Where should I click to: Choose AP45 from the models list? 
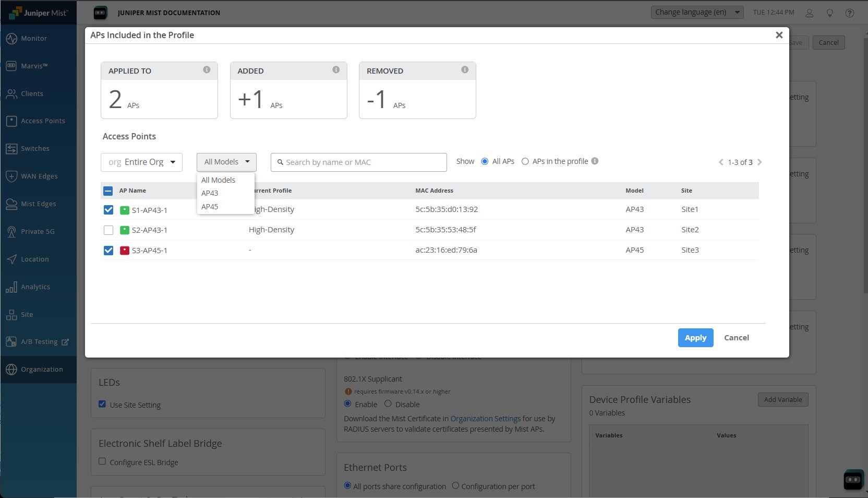tap(225, 207)
